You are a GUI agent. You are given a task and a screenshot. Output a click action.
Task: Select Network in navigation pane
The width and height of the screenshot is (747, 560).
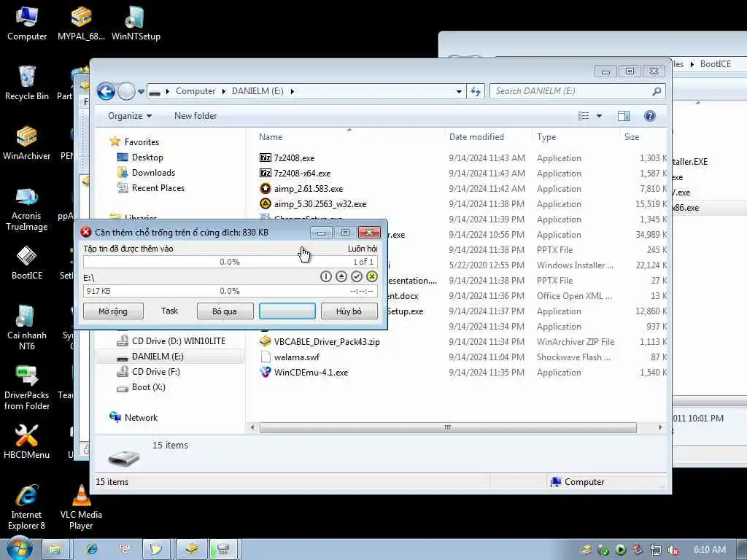[141, 418]
